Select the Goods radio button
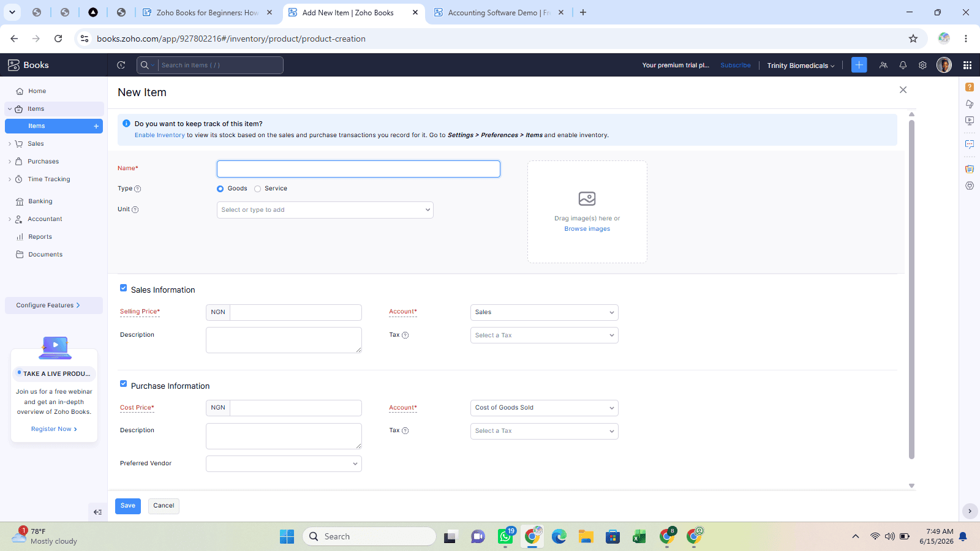Image resolution: width=980 pixels, height=551 pixels. [220, 189]
